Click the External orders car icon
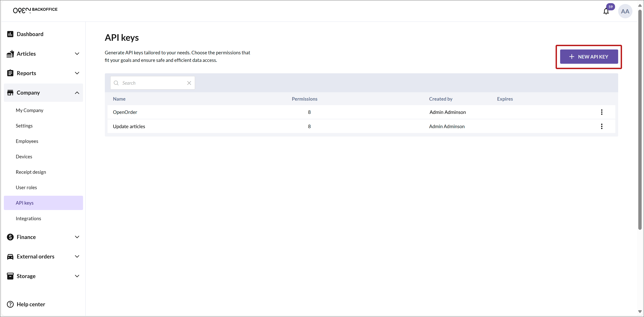 (10, 256)
